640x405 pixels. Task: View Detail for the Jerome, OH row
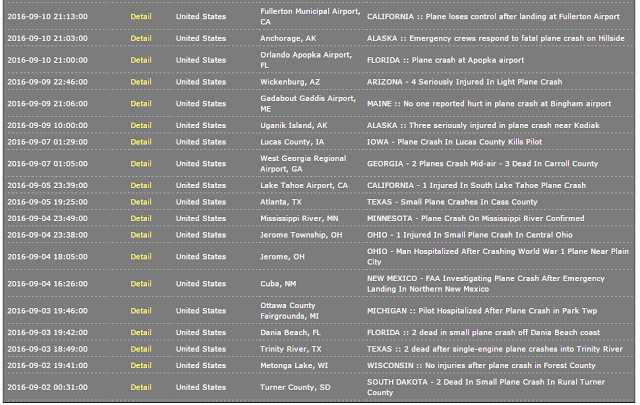141,256
